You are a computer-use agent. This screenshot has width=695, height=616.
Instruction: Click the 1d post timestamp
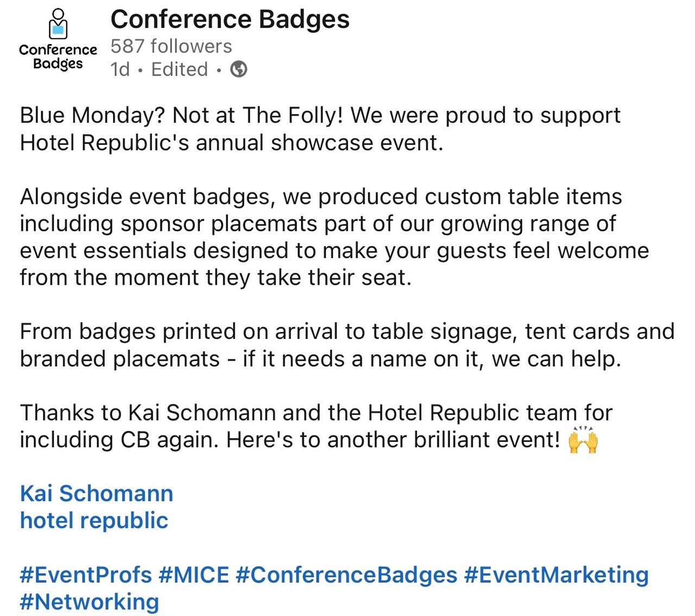click(x=120, y=70)
